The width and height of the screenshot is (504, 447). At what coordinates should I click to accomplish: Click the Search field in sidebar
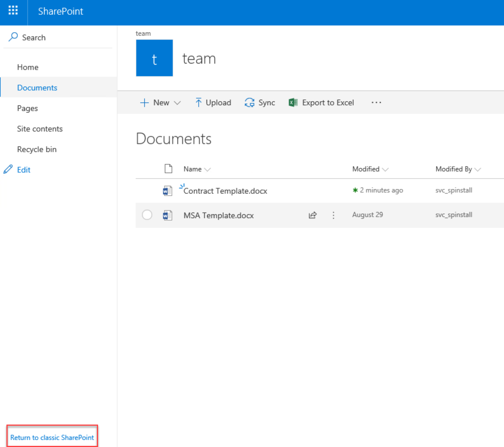(34, 37)
